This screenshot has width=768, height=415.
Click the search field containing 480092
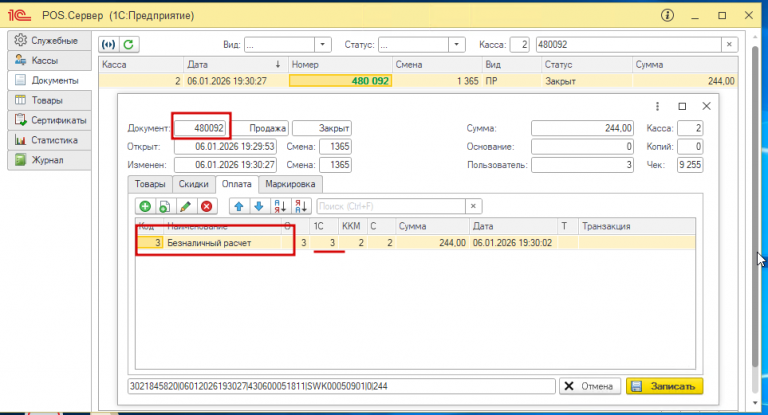click(628, 45)
